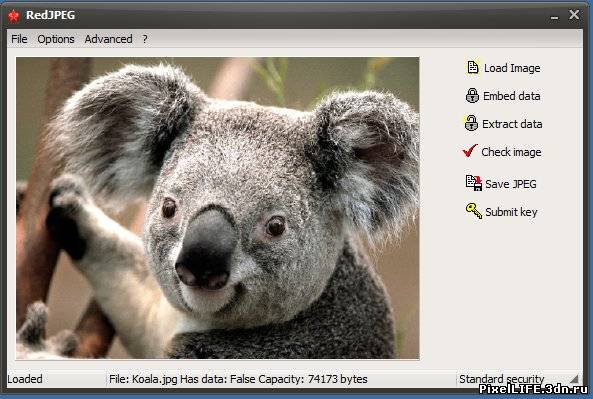
Task: Click the Embed data text
Action: click(x=511, y=96)
